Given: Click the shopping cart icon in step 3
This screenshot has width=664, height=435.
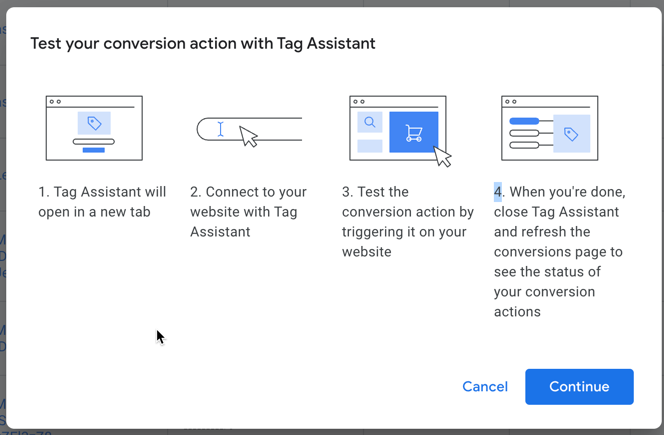Looking at the screenshot, I should point(414,133).
